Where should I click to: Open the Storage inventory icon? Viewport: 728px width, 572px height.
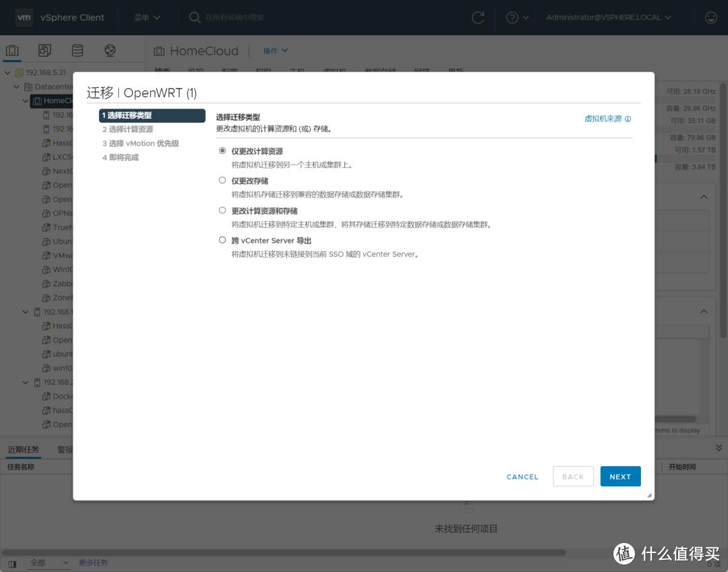click(x=76, y=50)
